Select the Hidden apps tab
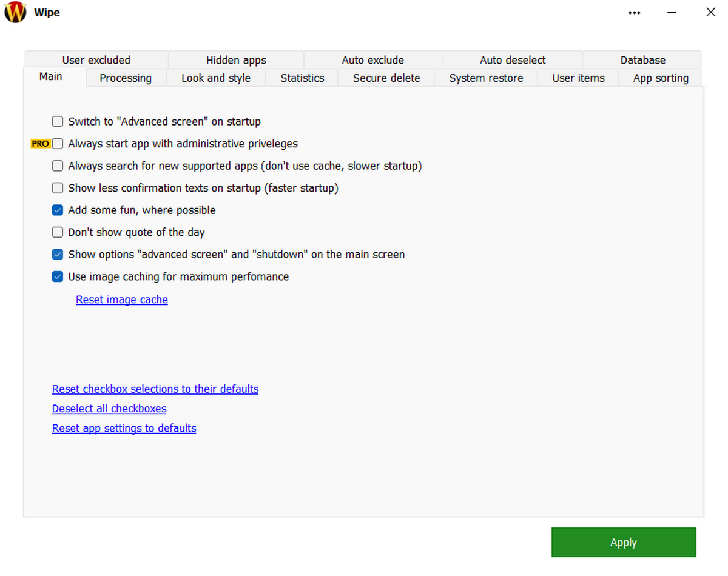 (x=236, y=60)
